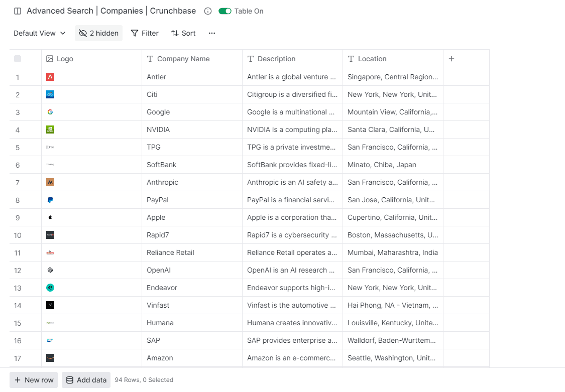
Task: Select the Google company name cell
Action: (x=192, y=112)
